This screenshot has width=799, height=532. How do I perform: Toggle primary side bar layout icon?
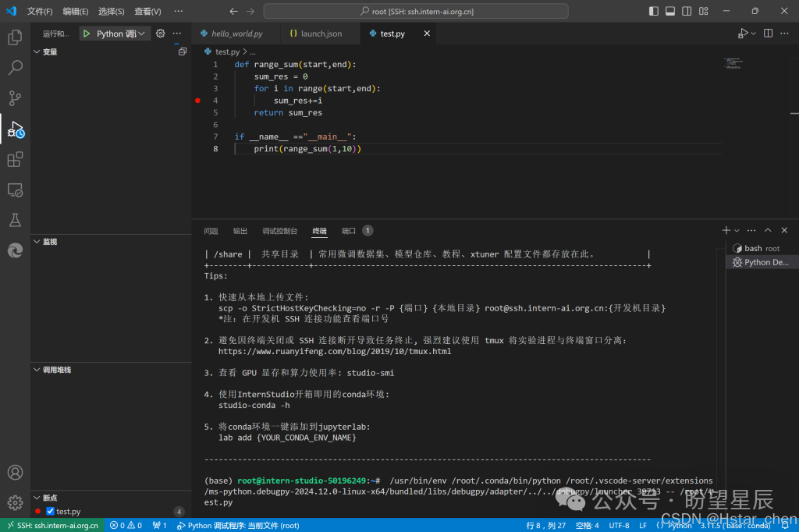click(x=653, y=11)
